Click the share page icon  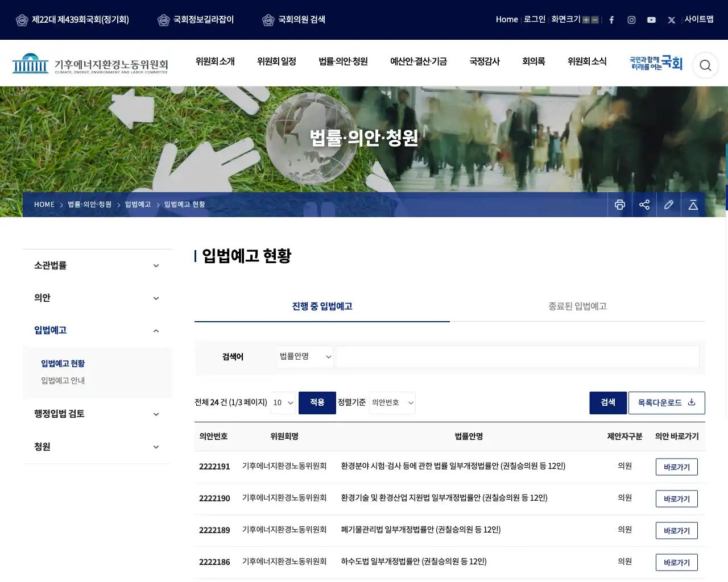[644, 205]
